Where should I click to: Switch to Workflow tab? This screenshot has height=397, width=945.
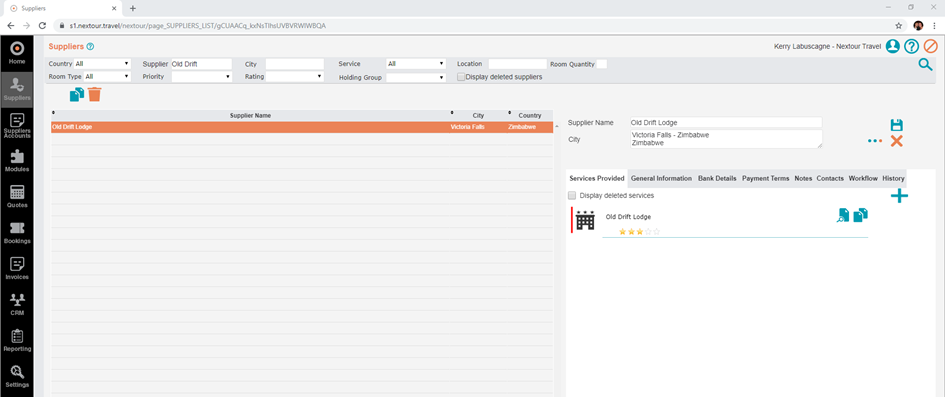863,179
